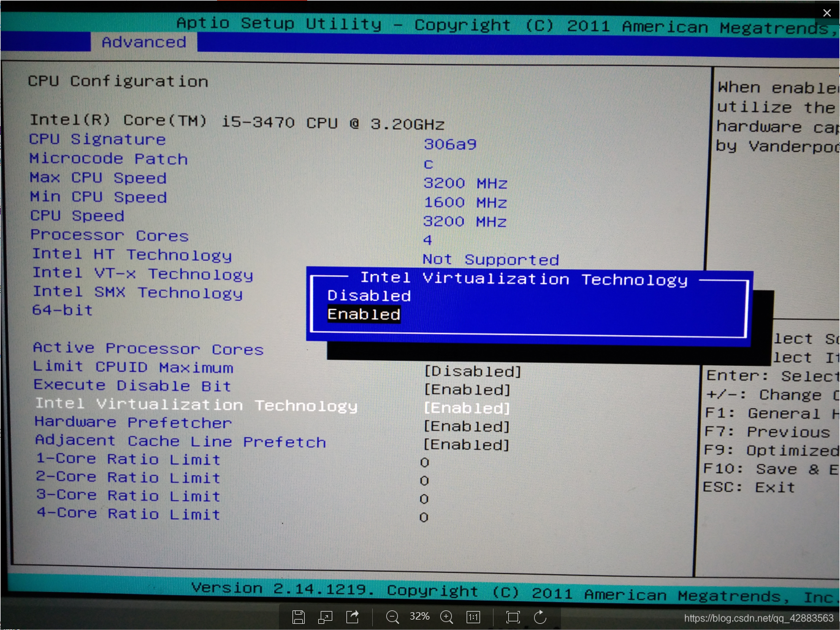Select the 2-Core Ratio Limit label
The image size is (840, 630).
pyautogui.click(x=128, y=477)
